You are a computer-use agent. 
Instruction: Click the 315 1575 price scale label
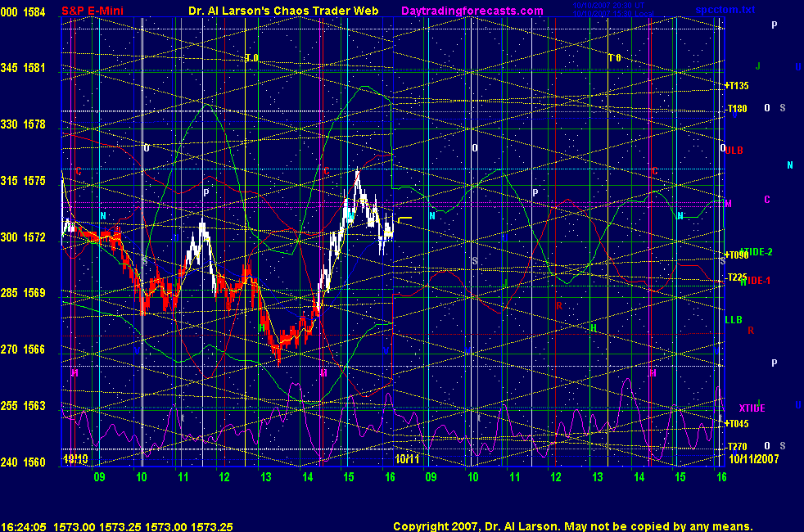(23, 180)
